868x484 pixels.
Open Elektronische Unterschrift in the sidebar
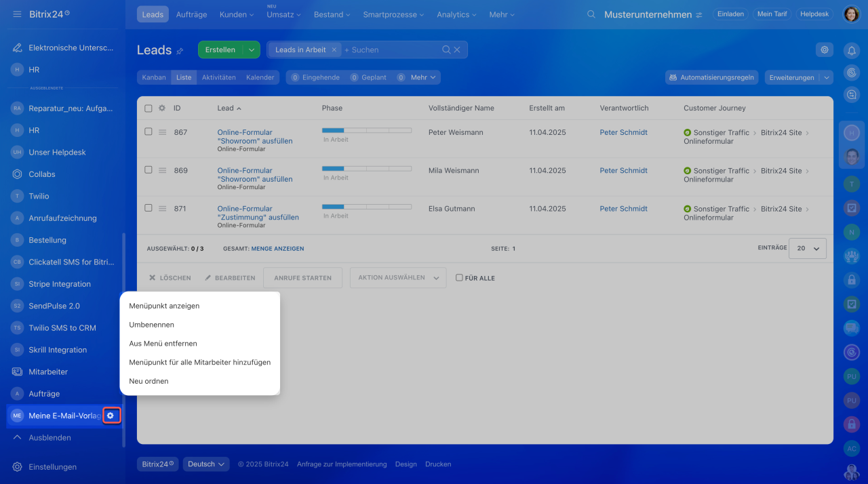tap(62, 48)
